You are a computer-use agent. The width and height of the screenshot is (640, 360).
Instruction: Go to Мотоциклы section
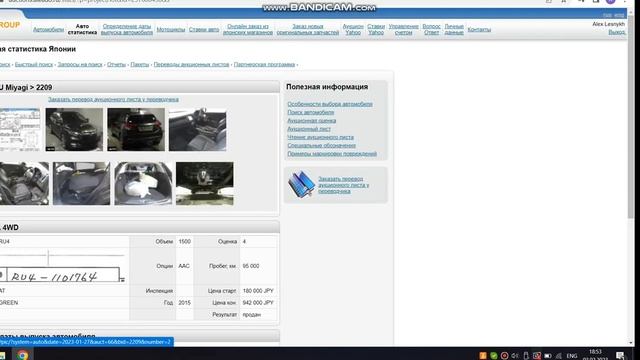coord(171,29)
